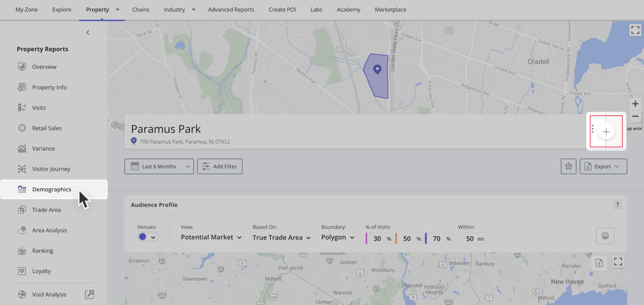
Task: Click the Property Info icon
Action: click(22, 87)
